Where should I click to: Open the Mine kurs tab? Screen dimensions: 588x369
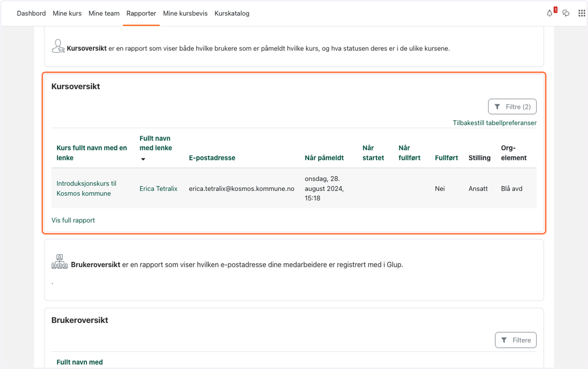click(x=67, y=13)
